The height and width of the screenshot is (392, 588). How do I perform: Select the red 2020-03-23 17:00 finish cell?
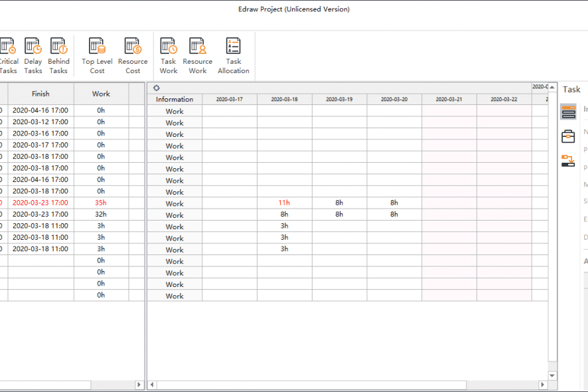point(40,203)
